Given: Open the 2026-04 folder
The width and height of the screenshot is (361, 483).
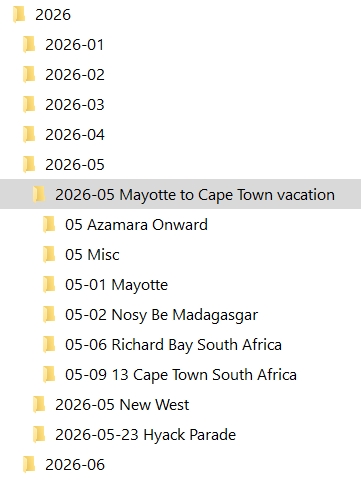Looking at the screenshot, I should click(x=75, y=135).
